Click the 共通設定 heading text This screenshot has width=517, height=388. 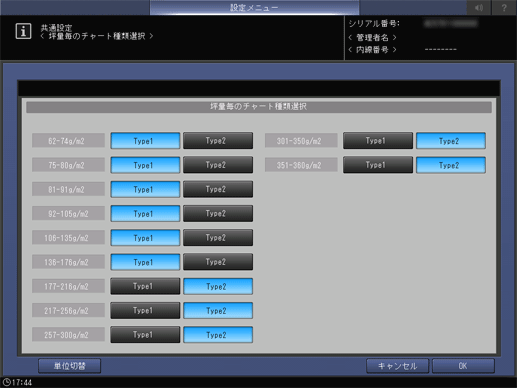point(56,27)
